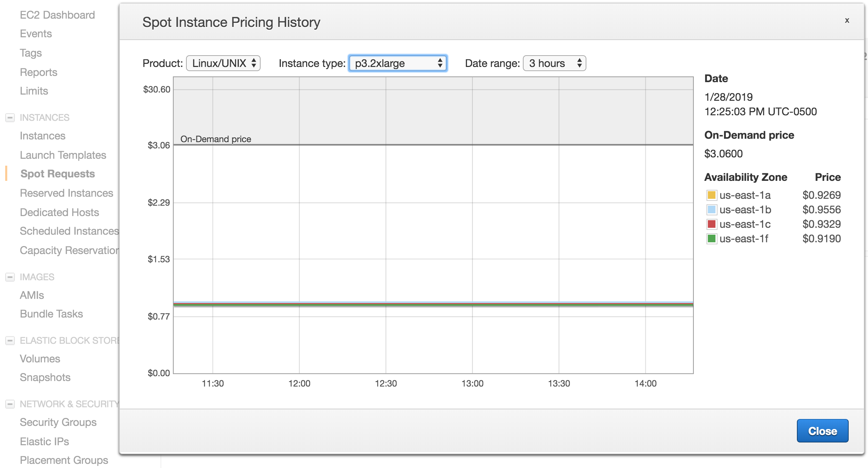Viewport: 868px width, 468px height.
Task: Click the 12:25:03 PM UTC-0500 timestamp
Action: tap(761, 111)
